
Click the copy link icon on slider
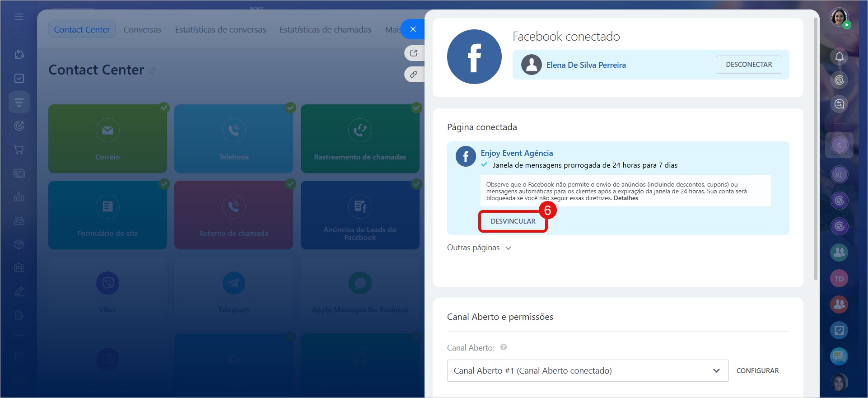(x=413, y=74)
